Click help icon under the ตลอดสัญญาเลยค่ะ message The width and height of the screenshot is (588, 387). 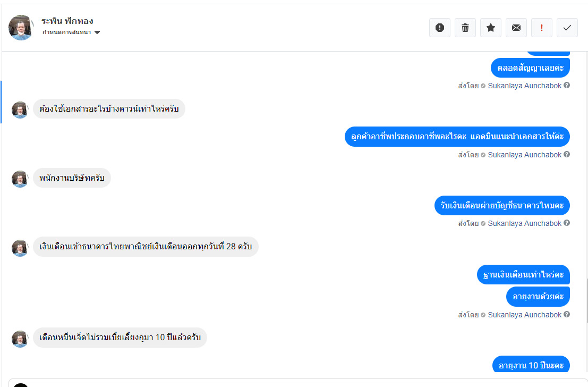pos(567,85)
